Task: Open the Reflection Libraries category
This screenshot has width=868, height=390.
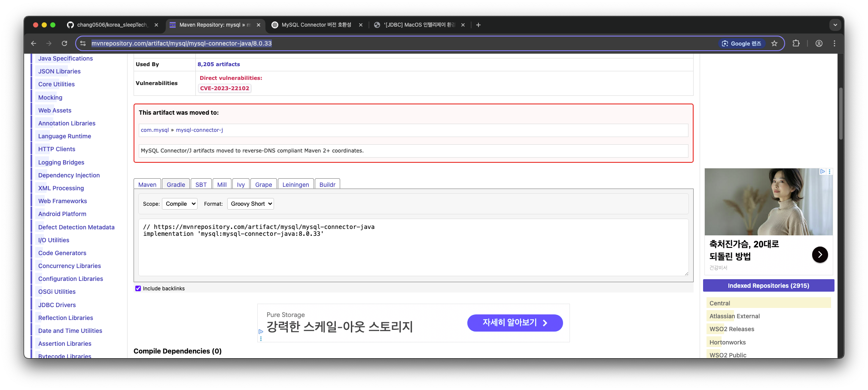Action: pyautogui.click(x=65, y=318)
